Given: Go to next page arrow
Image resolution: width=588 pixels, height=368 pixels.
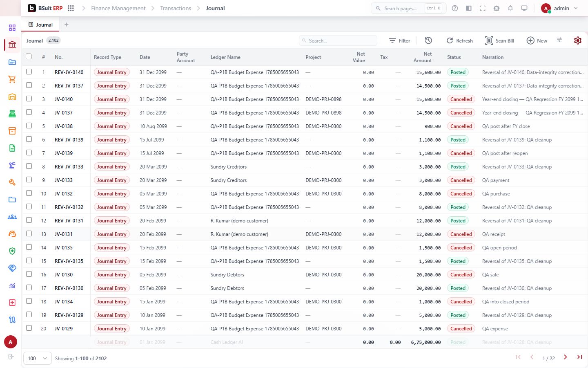Looking at the screenshot, I should coord(566,357).
